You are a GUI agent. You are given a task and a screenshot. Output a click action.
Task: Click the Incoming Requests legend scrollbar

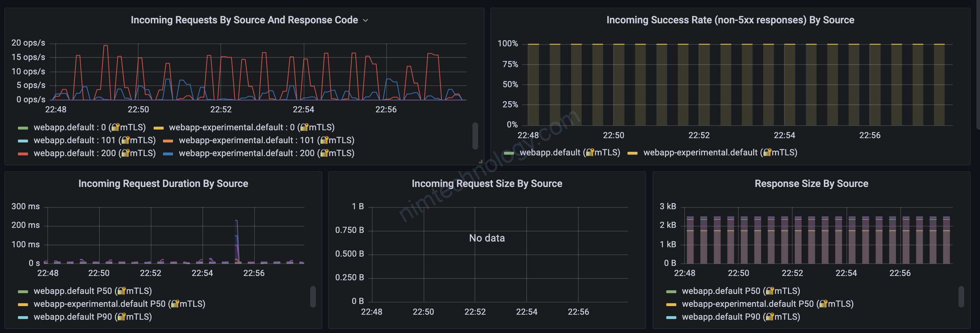475,136
